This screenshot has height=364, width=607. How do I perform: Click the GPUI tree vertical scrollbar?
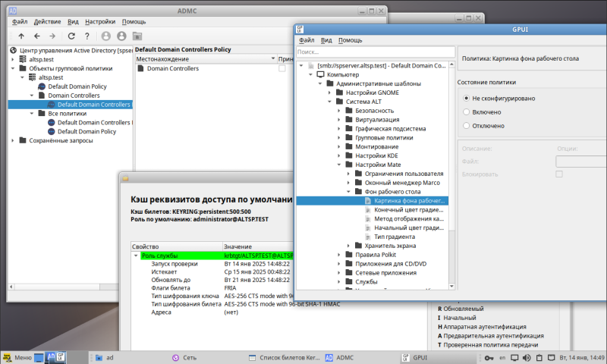pos(451,176)
